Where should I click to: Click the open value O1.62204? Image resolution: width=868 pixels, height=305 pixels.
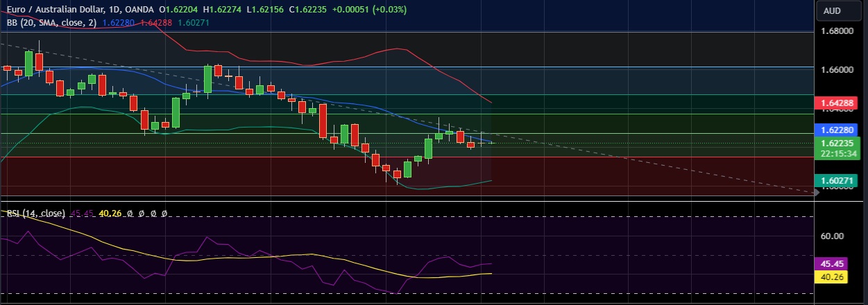[x=180, y=10]
